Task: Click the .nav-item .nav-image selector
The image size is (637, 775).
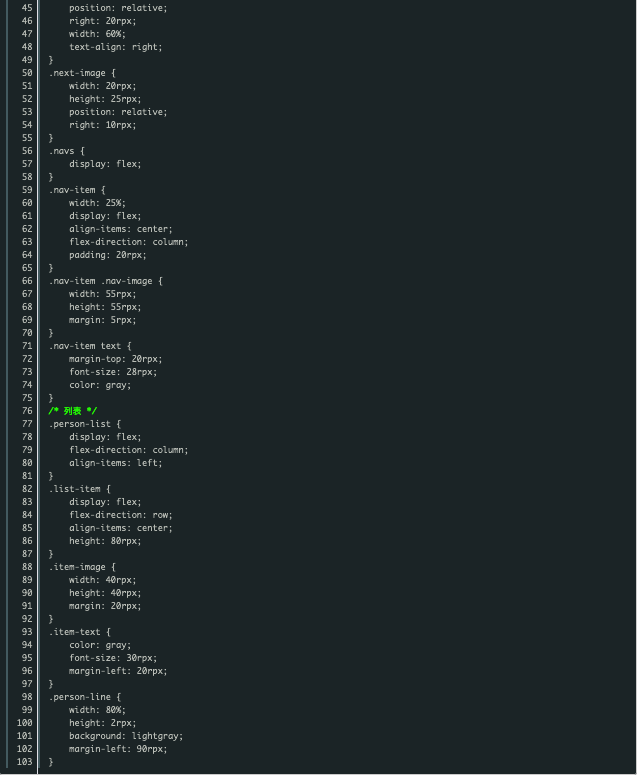Action: pos(101,281)
